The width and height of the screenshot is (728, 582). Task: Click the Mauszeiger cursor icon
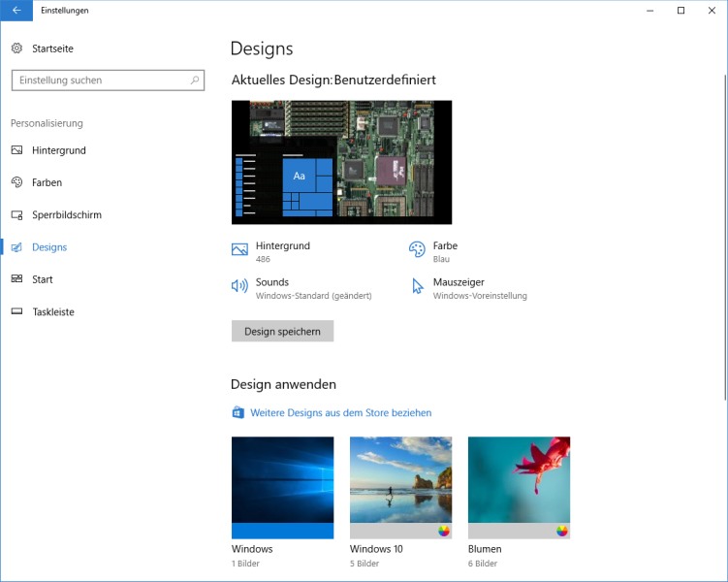418,285
